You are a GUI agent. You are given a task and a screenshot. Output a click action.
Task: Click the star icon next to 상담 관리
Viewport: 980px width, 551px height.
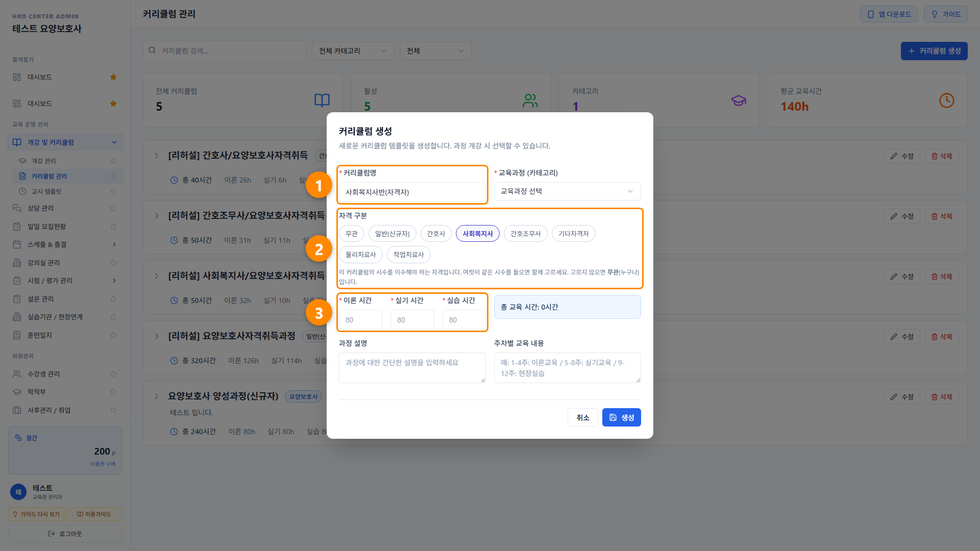coord(113,208)
